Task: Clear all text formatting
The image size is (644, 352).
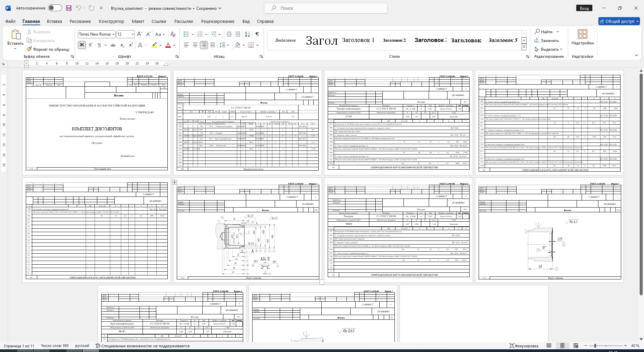Action: pyautogui.click(x=173, y=34)
